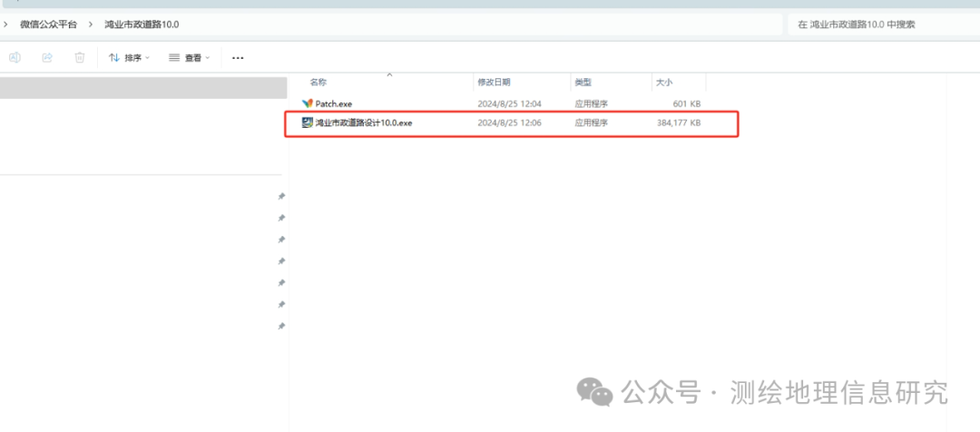Sort by the 类型 column header
980x432 pixels.
(x=583, y=83)
